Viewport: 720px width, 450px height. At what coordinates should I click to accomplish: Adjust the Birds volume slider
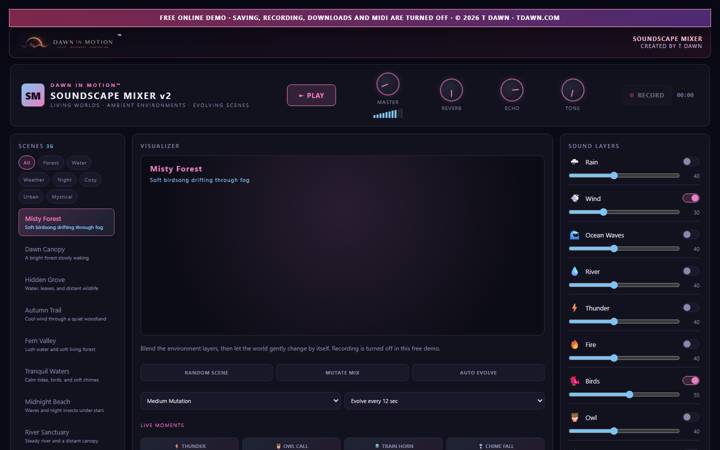[x=624, y=394]
